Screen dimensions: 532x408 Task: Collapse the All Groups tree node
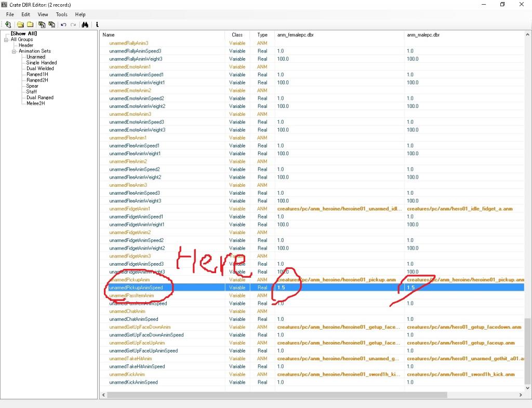[x=6, y=39]
